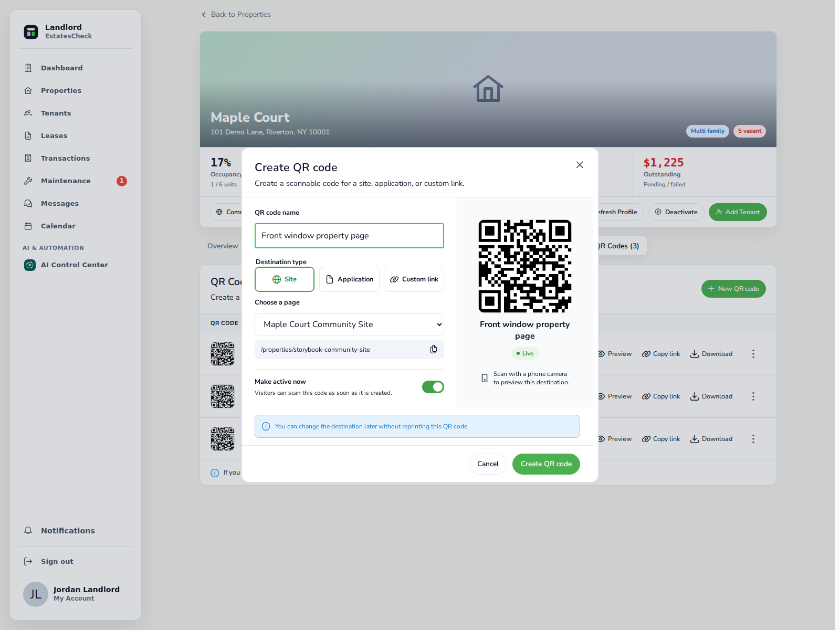
Task: Open more options for third QR row
Action: (753, 439)
